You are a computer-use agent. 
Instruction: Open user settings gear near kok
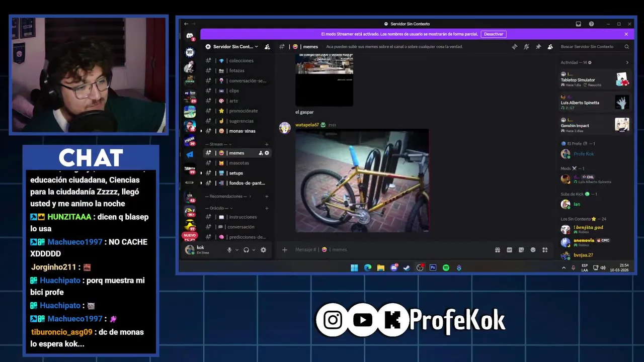pyautogui.click(x=263, y=250)
